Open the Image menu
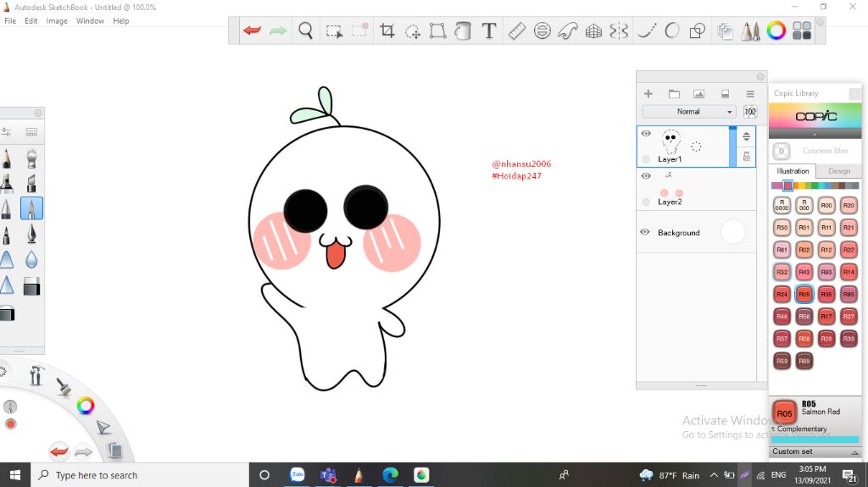This screenshot has width=868, height=487. click(57, 21)
